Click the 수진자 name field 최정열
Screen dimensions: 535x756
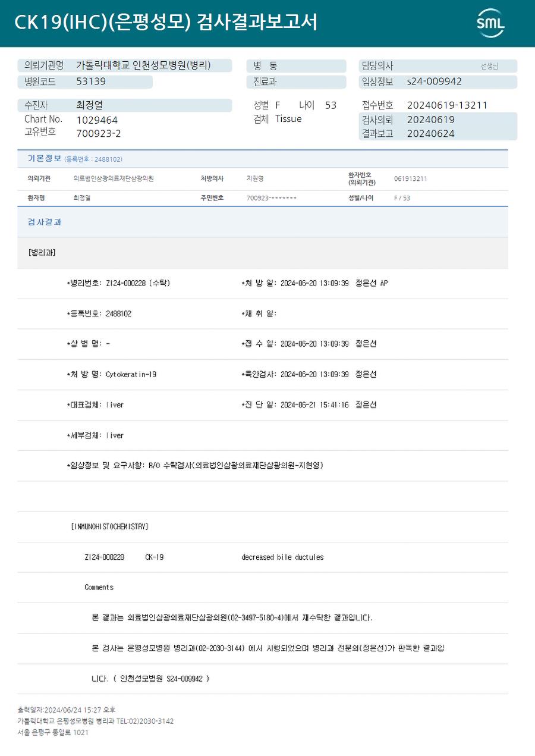(x=90, y=105)
